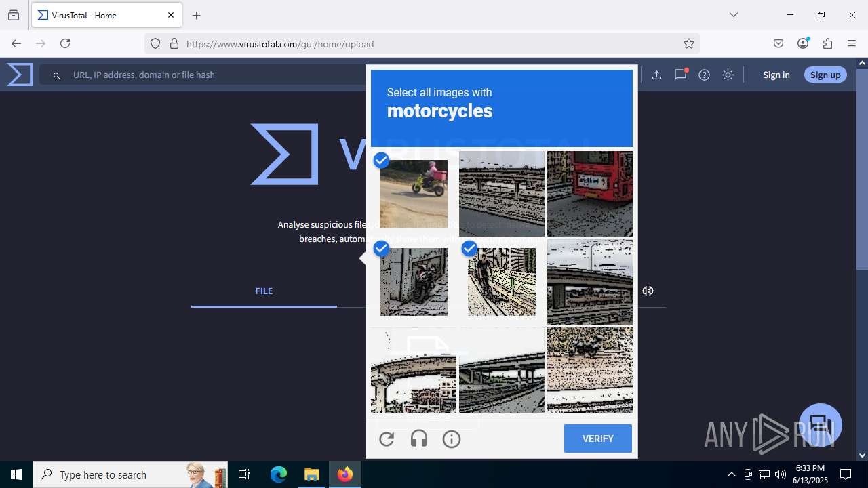This screenshot has height=488, width=868.
Task: Open the Firefox account icon
Action: (x=803, y=43)
